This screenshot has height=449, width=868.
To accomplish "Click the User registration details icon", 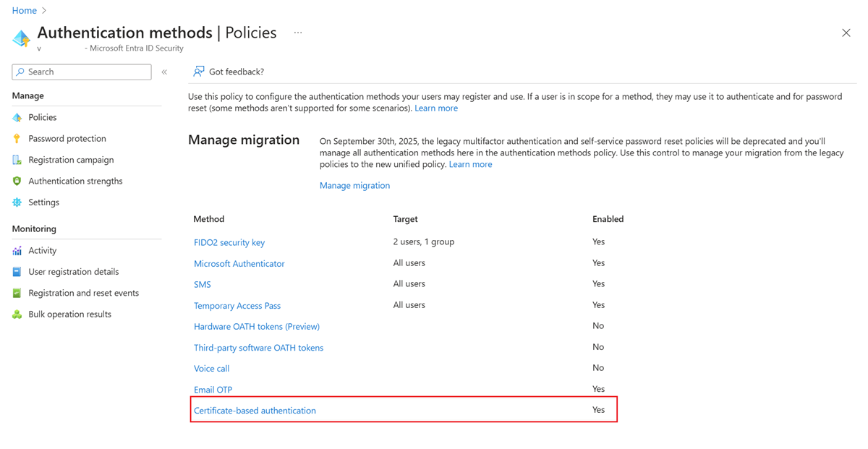I will (x=17, y=272).
